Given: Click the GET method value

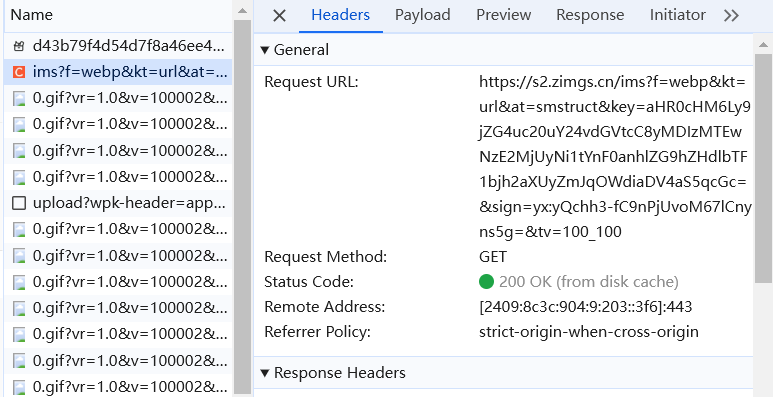Looking at the screenshot, I should (492, 257).
